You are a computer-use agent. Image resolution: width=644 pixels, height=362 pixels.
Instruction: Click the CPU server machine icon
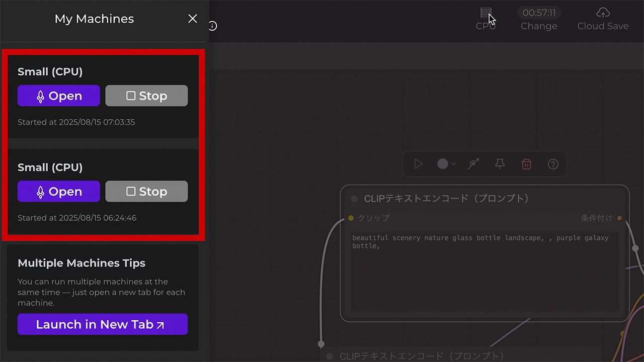coord(486,13)
